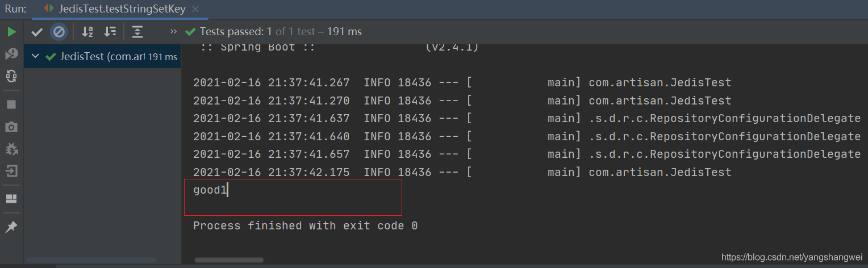
Task: Click the camera Dump Threads icon
Action: (x=11, y=127)
